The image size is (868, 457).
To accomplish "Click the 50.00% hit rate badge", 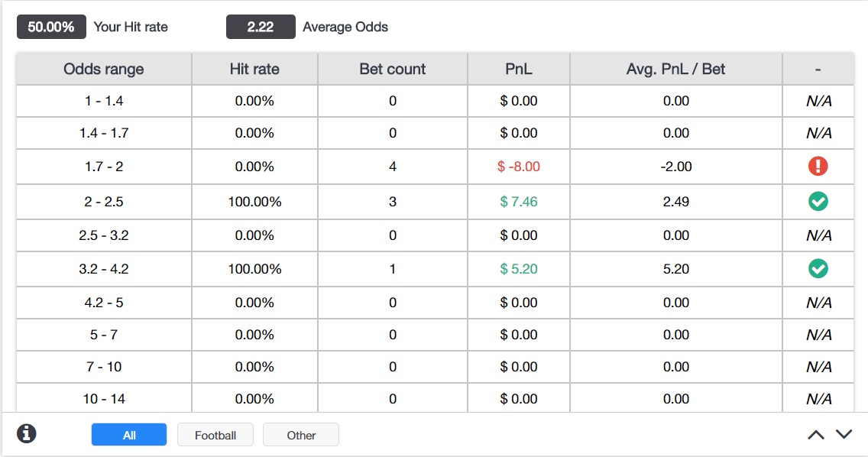I will pos(51,27).
